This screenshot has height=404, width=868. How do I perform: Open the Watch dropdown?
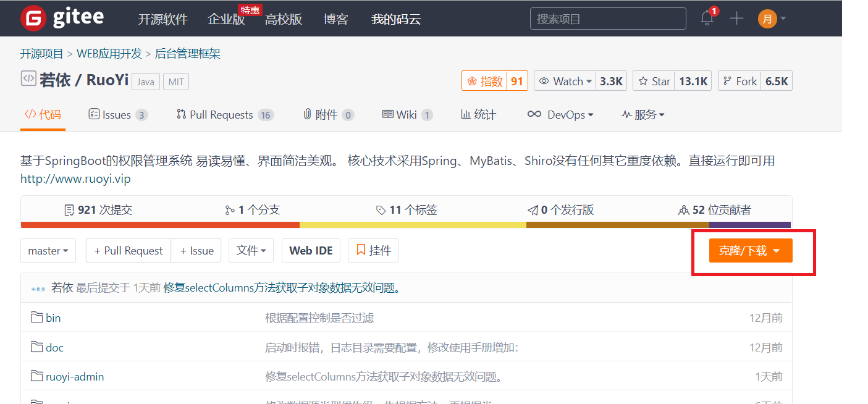(565, 81)
